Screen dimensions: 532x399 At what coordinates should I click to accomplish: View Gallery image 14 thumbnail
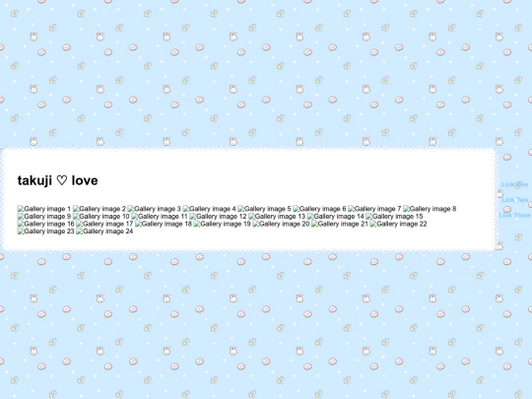[336, 216]
